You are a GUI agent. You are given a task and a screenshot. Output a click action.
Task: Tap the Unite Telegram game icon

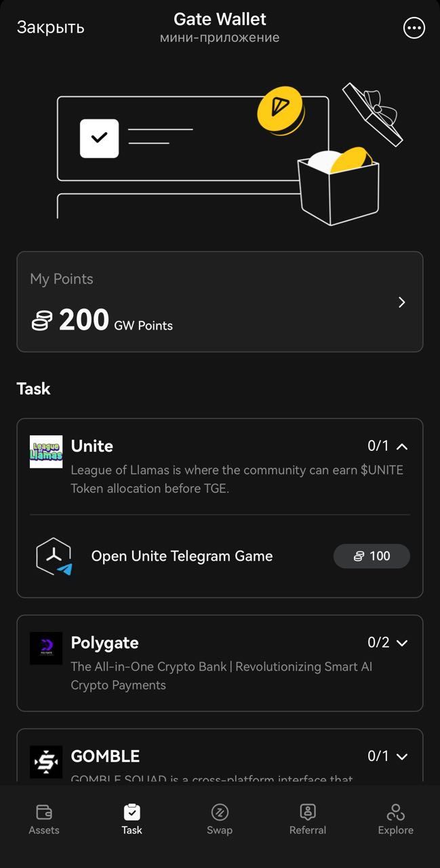[54, 556]
